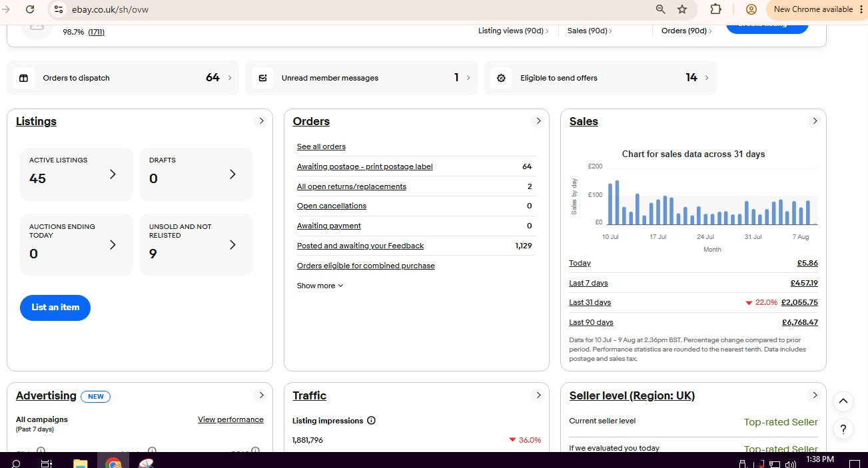
Task: Open Traffic panel arrow icon
Action: point(538,395)
